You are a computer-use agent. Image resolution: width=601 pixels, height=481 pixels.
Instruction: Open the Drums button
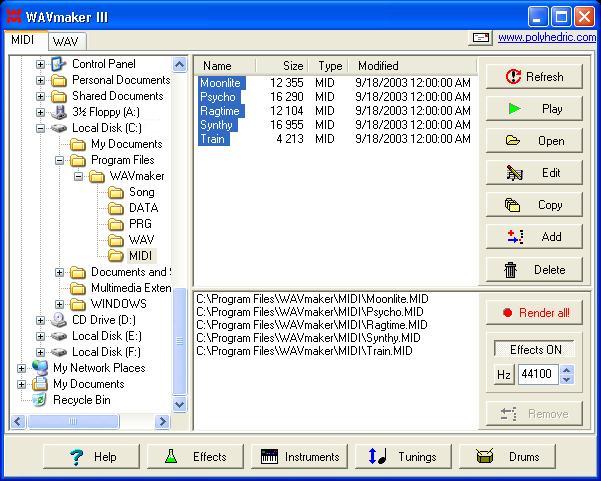click(507, 457)
